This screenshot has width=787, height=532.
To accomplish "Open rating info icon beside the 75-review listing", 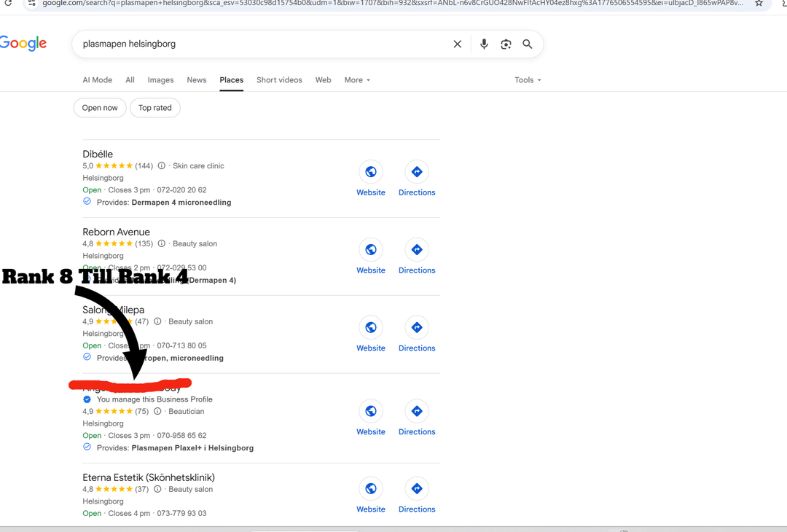I will click(x=157, y=411).
